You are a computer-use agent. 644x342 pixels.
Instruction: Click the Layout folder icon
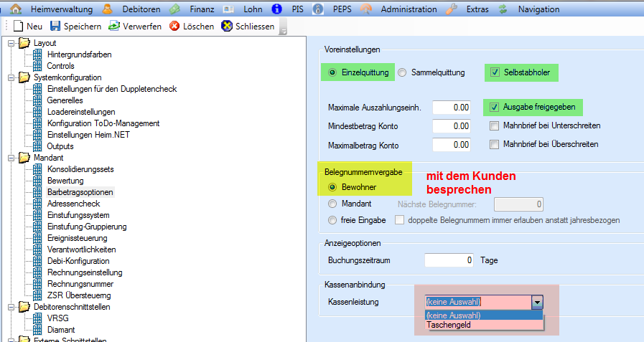click(24, 42)
